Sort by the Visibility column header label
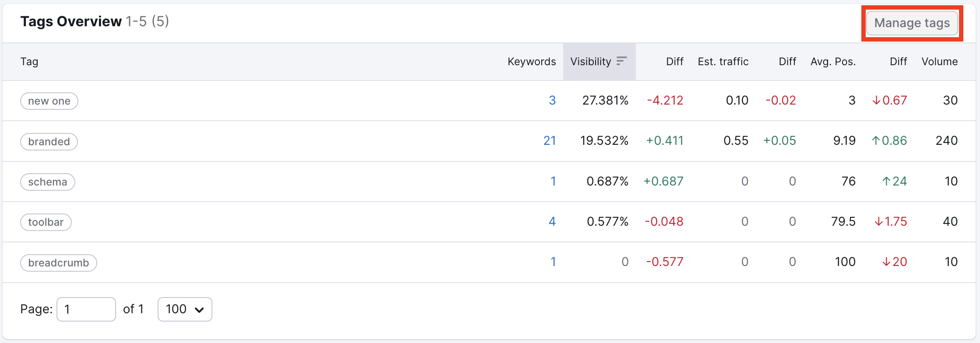The width and height of the screenshot is (980, 343). point(590,62)
